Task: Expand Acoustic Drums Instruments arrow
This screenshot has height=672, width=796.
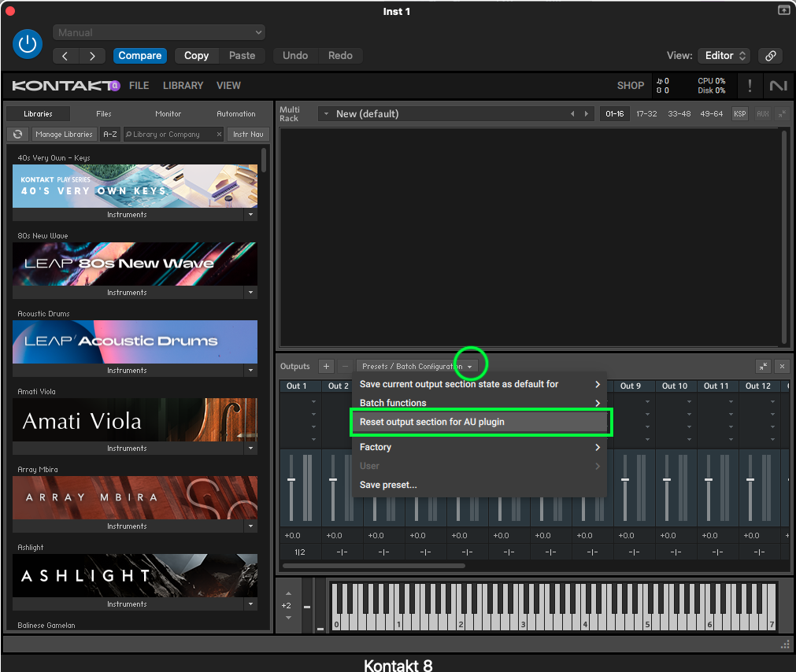Action: 251,371
